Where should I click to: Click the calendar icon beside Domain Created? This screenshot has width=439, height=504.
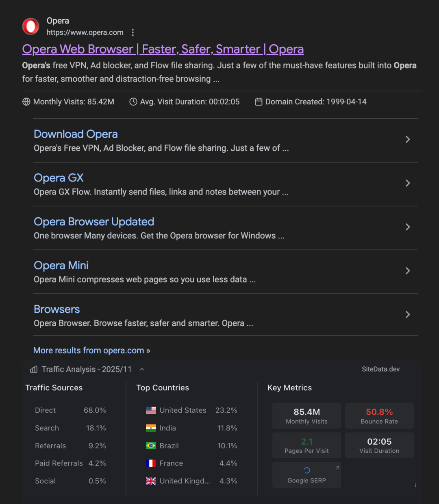259,102
